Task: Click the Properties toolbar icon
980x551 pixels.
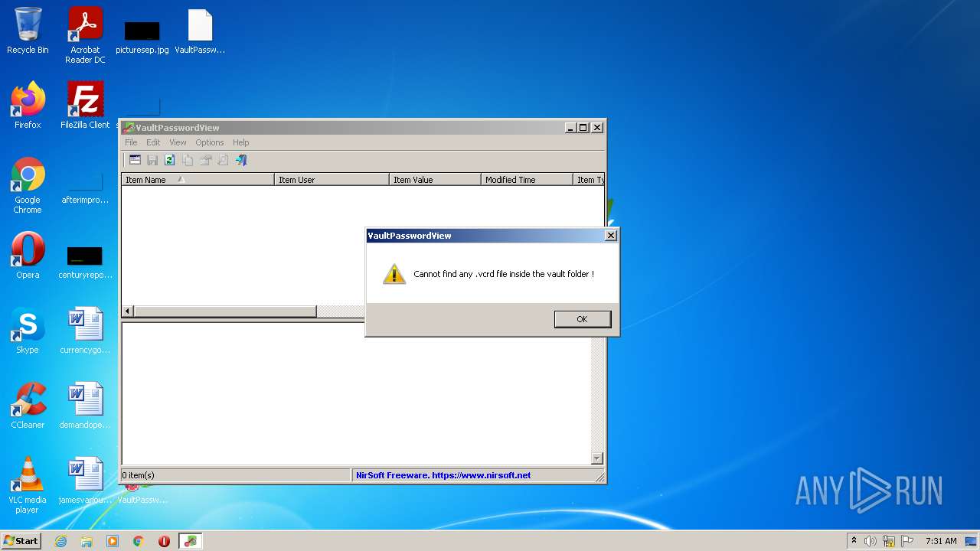Action: click(x=205, y=160)
